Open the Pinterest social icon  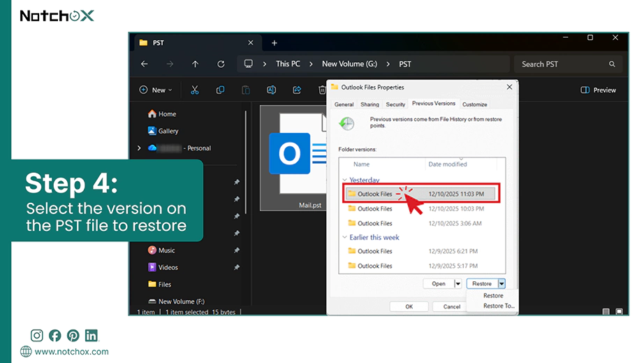tap(73, 336)
